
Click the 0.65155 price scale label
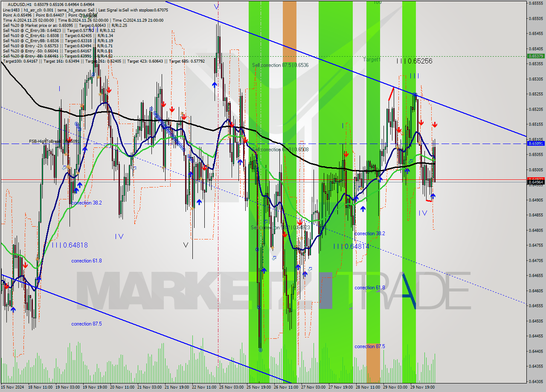tap(536, 124)
